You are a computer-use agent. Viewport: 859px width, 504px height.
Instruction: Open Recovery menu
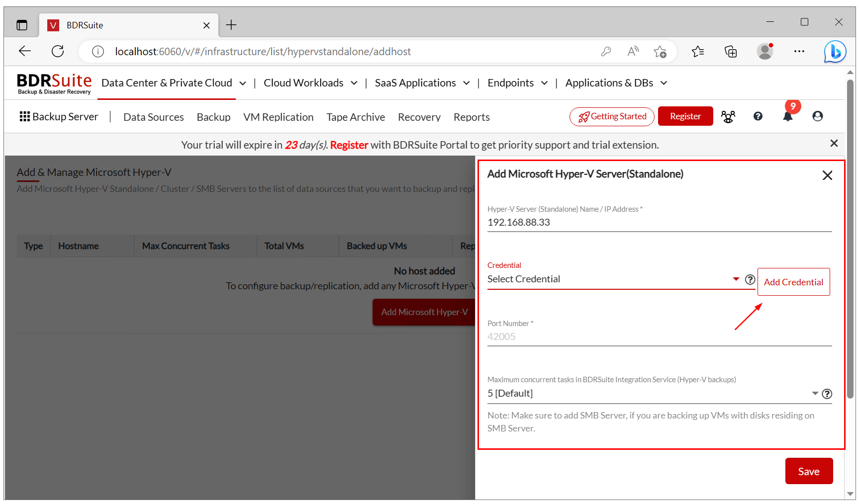pos(419,117)
